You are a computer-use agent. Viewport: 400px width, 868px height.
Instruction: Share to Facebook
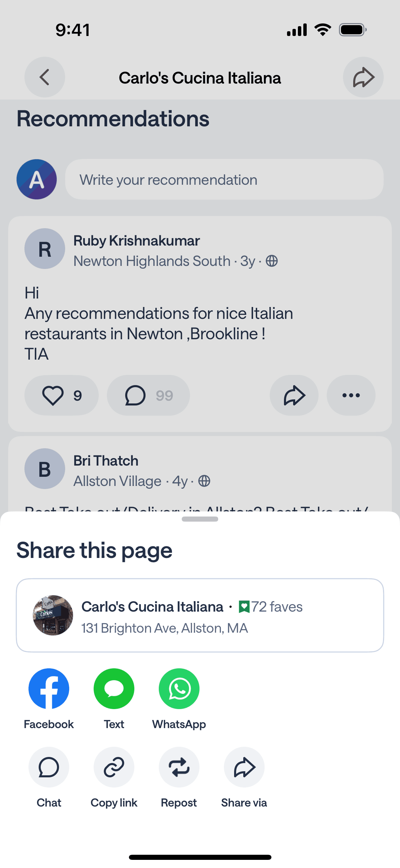(49, 688)
